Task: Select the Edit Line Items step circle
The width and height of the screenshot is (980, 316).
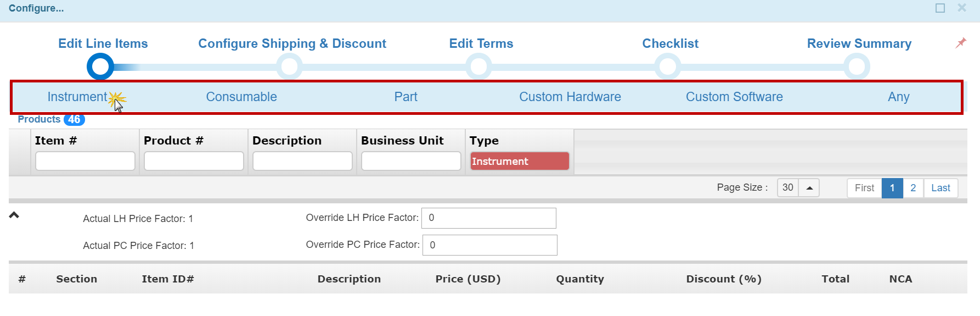Action: 100,67
